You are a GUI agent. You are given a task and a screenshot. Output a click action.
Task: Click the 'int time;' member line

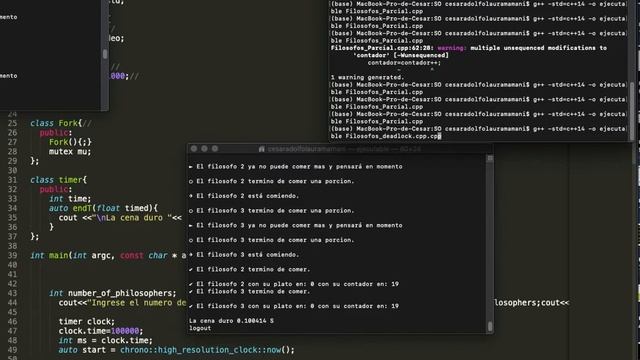pos(70,199)
